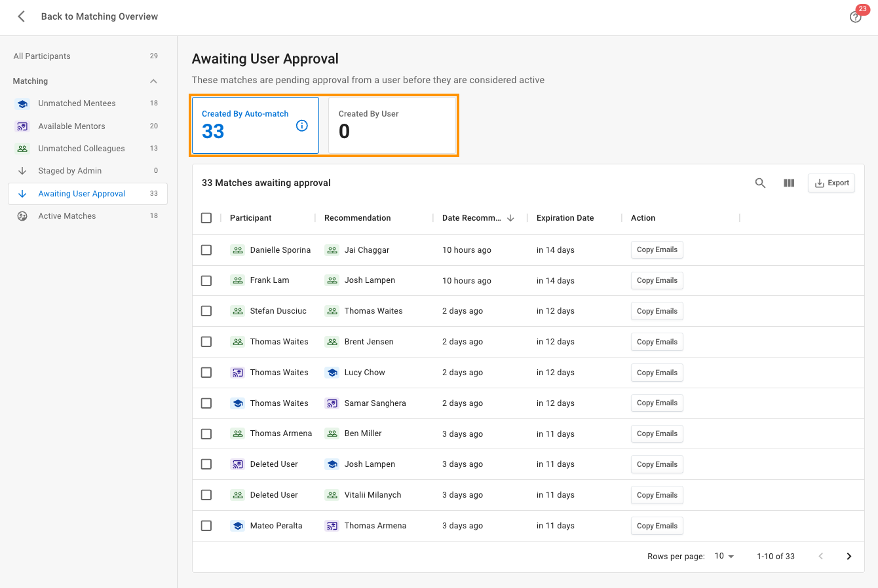This screenshot has height=588, width=878.
Task: Collapse the Matching section chevron
Action: tap(153, 81)
